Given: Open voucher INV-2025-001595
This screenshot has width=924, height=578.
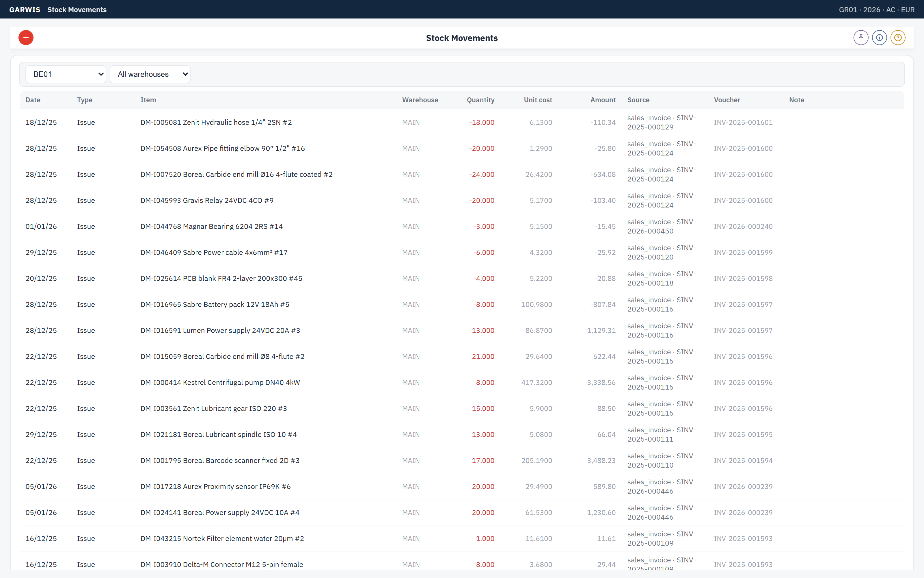Looking at the screenshot, I should tap(743, 434).
